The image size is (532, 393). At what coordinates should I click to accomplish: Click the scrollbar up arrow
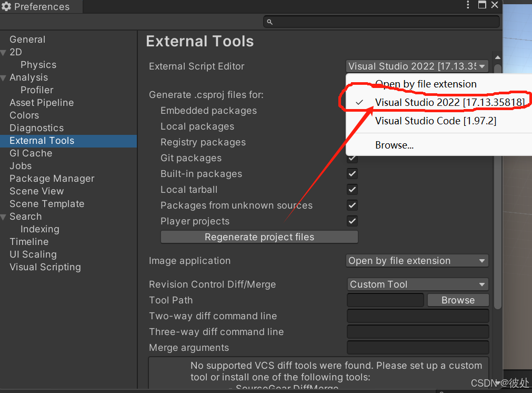click(x=498, y=57)
